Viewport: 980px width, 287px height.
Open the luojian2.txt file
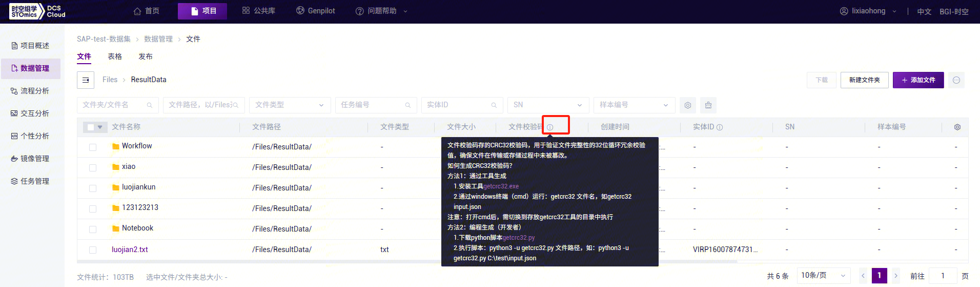pos(130,250)
